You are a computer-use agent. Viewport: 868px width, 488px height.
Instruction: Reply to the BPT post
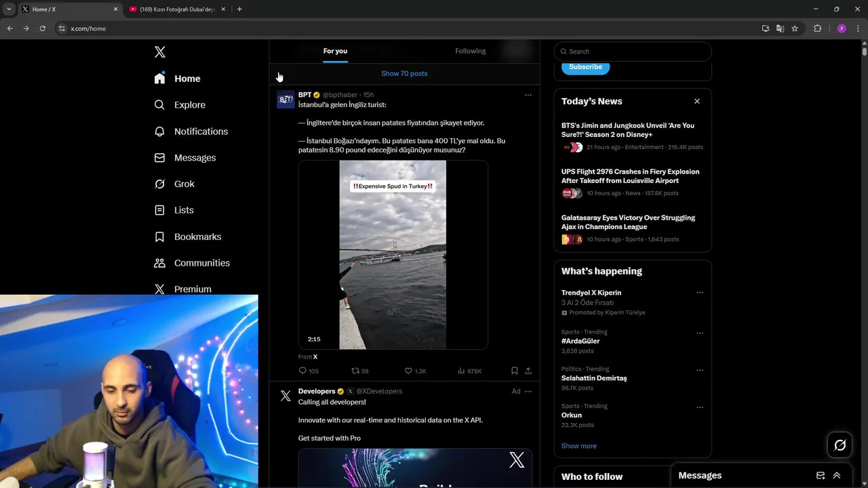point(309,371)
